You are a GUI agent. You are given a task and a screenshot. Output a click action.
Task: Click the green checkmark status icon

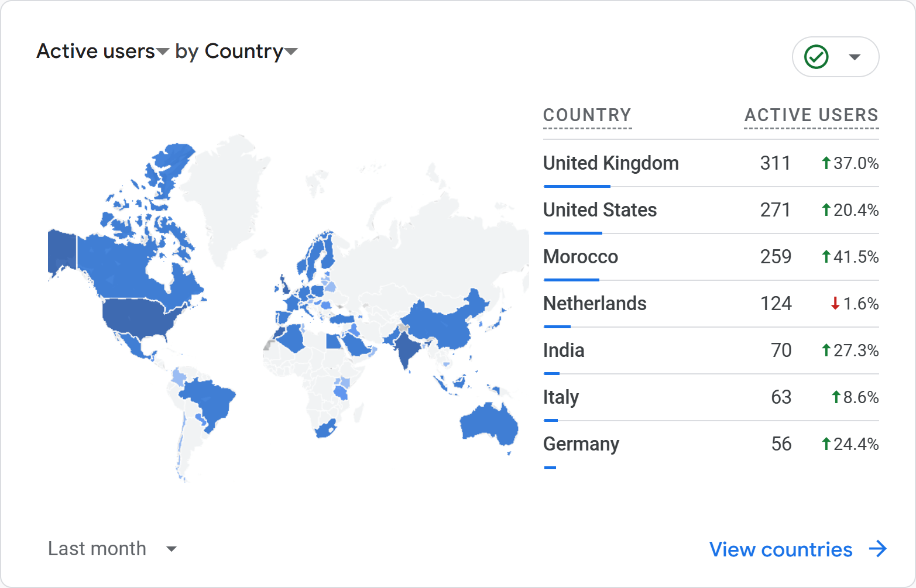tap(816, 57)
